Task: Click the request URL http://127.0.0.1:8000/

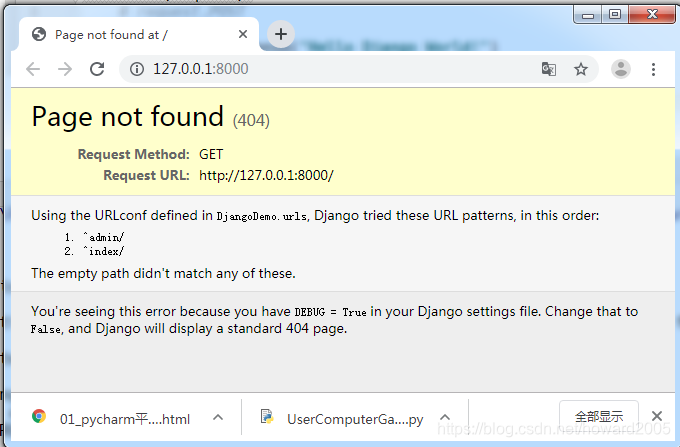Action: coord(266,175)
